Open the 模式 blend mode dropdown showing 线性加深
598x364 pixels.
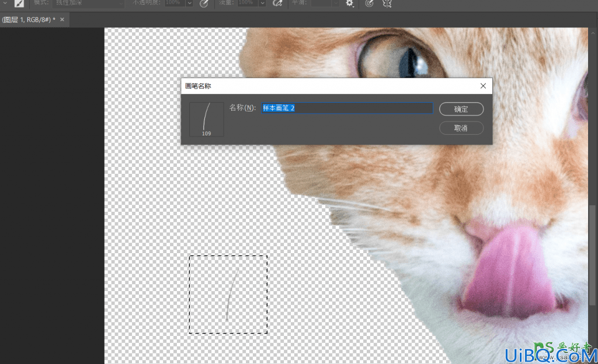[x=88, y=3]
